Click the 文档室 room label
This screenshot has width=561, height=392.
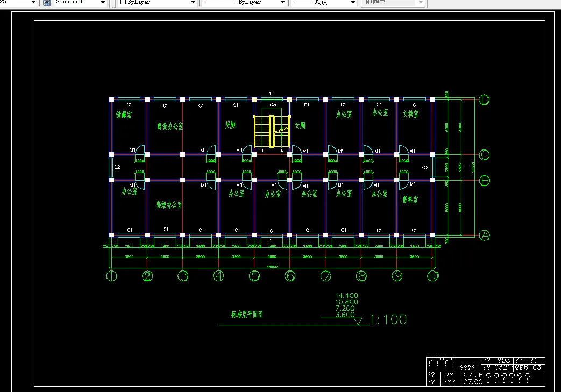click(x=411, y=114)
